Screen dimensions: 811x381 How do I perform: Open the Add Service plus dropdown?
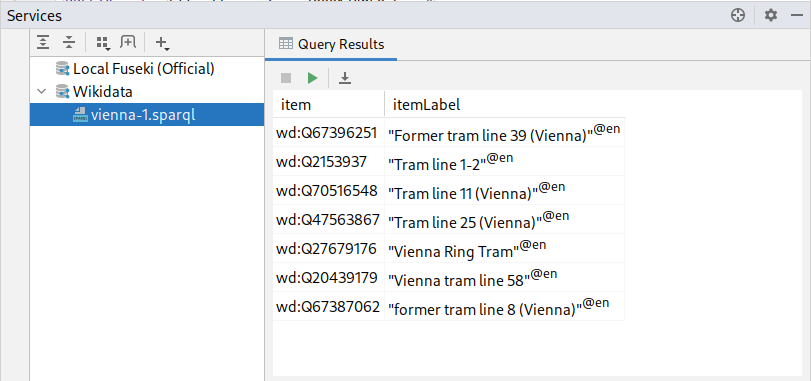pos(162,43)
